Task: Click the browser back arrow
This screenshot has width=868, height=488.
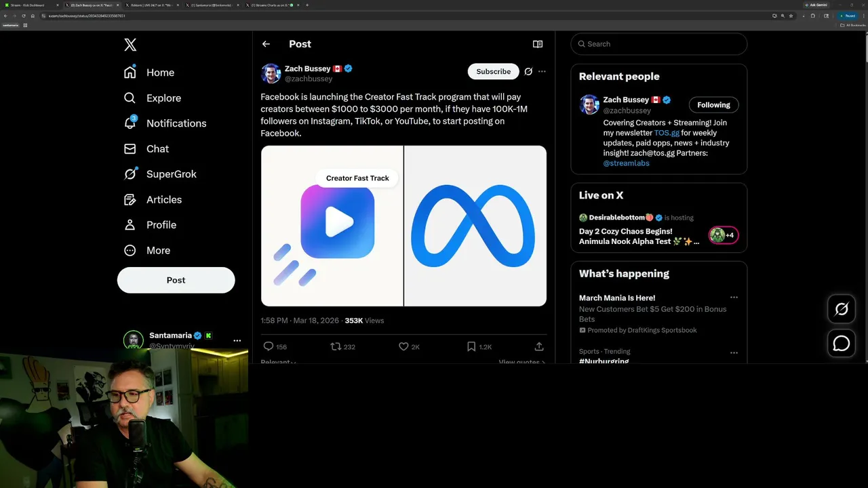Action: (x=5, y=16)
